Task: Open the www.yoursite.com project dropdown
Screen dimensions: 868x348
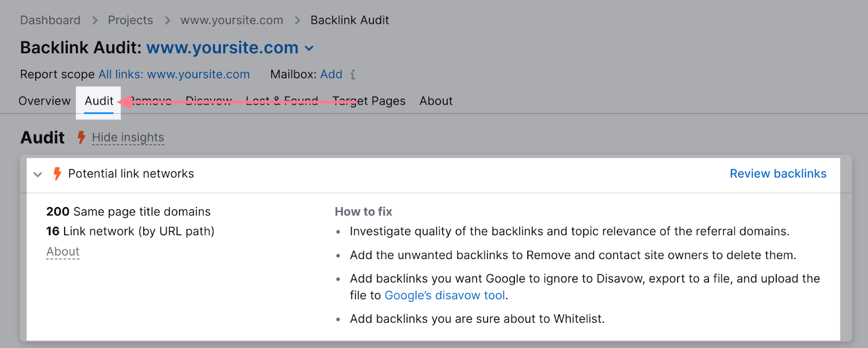Action: coord(309,48)
